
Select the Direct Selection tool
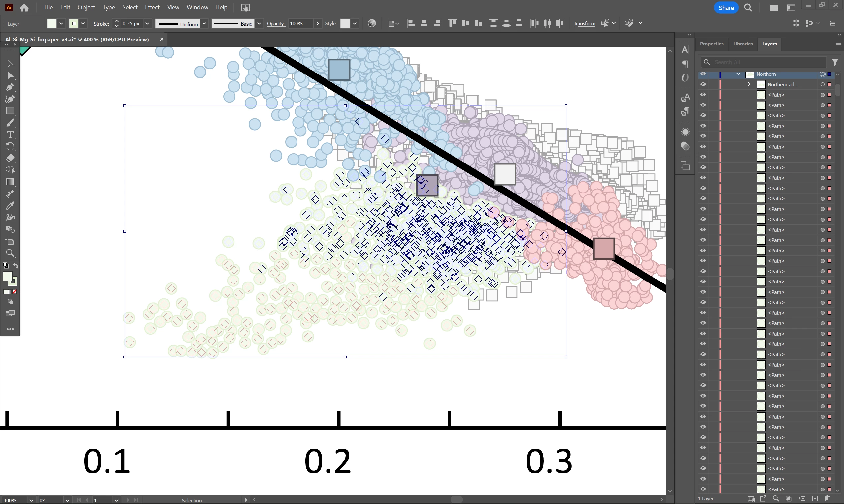click(10, 75)
